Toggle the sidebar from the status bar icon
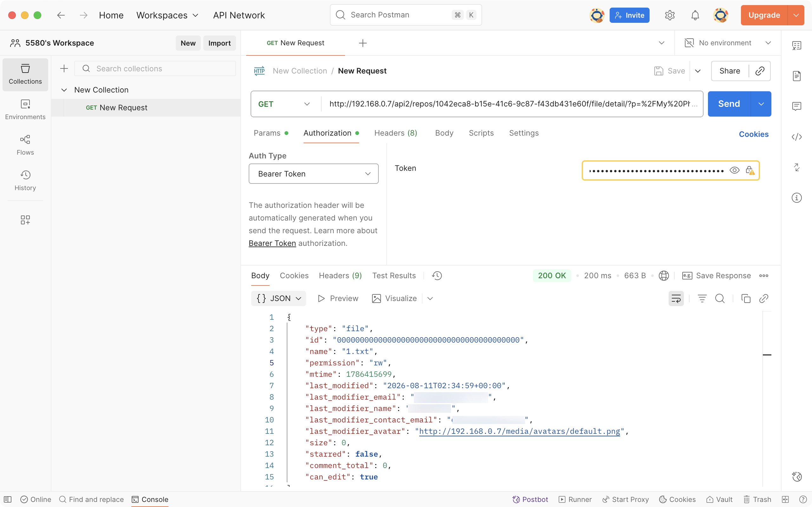This screenshot has width=812, height=507. [x=8, y=499]
